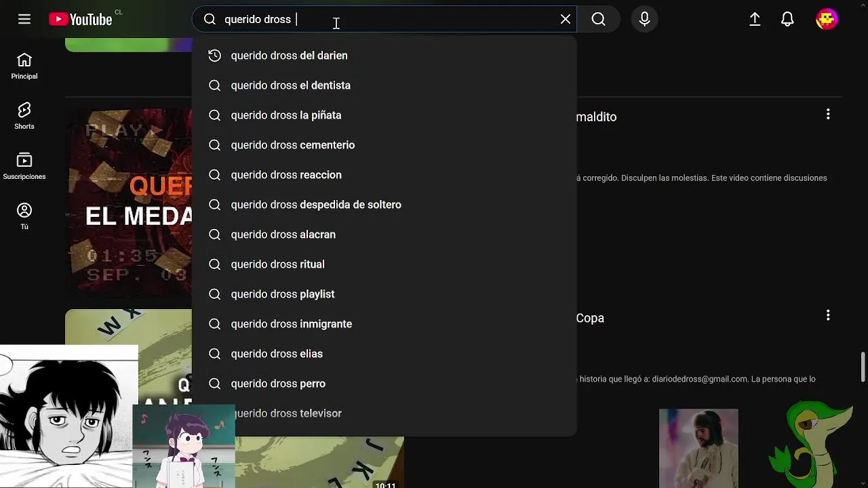Open the notifications bell
868x488 pixels.
pos(787,19)
